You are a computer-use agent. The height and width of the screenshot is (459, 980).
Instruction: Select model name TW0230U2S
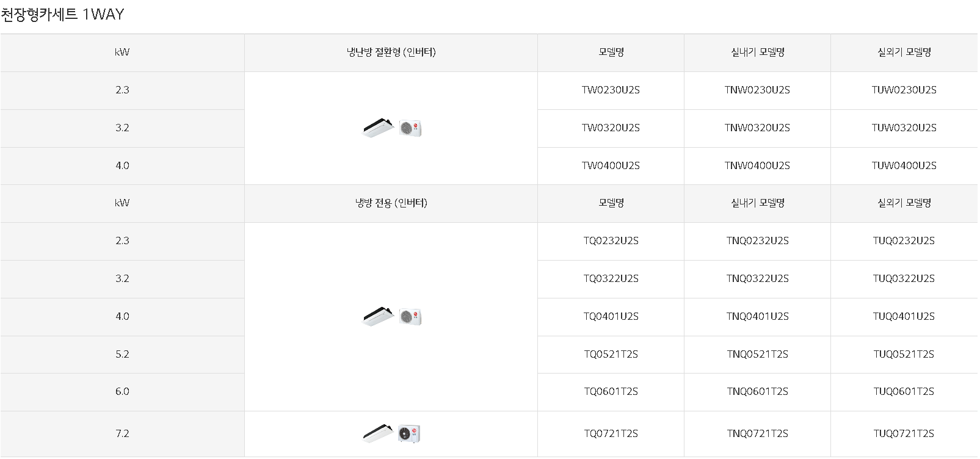(611, 90)
